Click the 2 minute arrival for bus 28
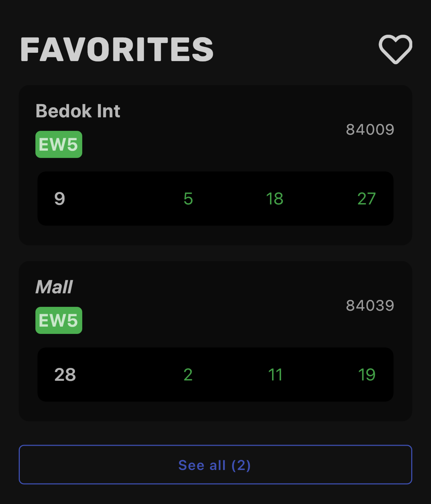 coord(188,374)
